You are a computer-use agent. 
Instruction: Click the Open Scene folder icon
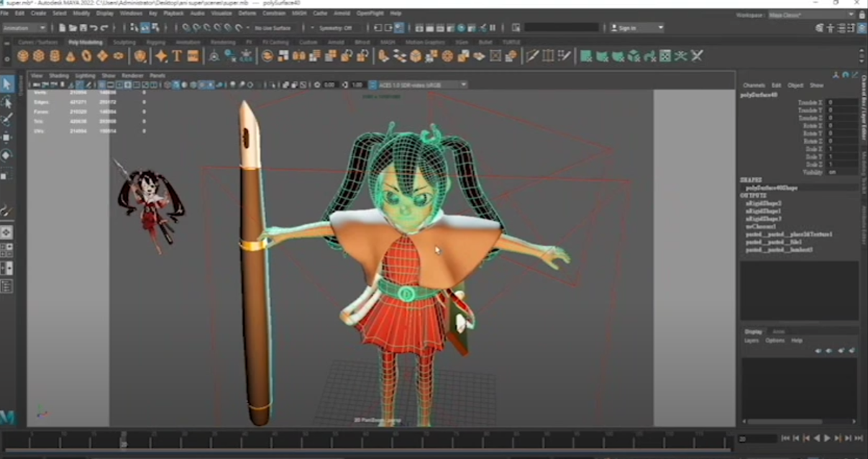[x=73, y=28]
